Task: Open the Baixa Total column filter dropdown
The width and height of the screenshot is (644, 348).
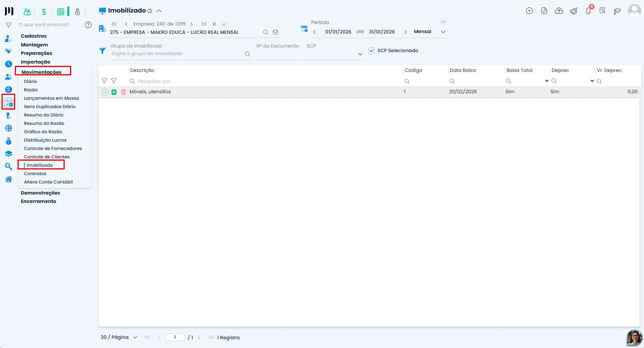Action: [x=547, y=81]
